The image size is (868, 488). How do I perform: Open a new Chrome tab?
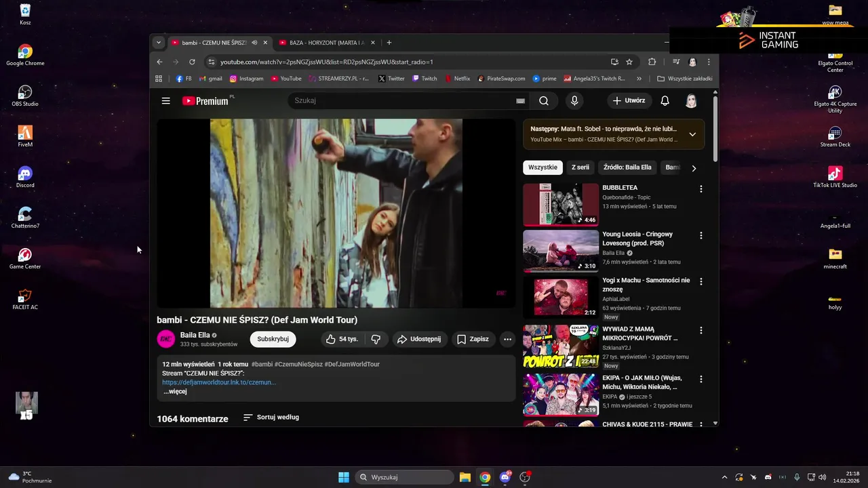[x=389, y=43]
